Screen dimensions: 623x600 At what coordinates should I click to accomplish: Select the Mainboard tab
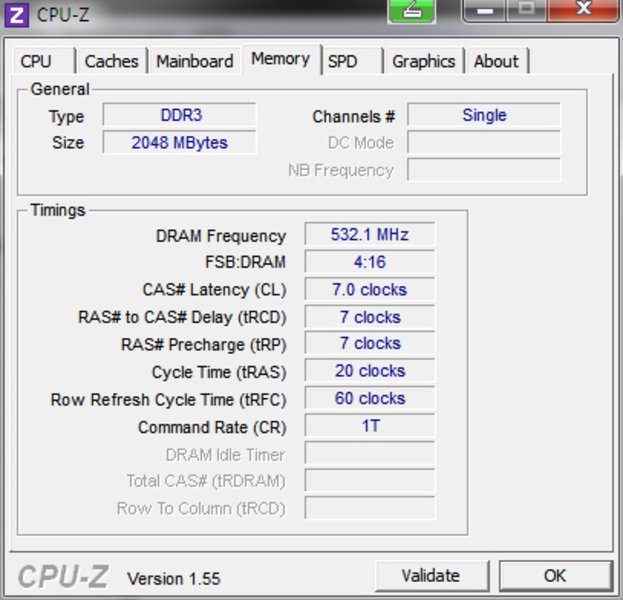coord(195,61)
